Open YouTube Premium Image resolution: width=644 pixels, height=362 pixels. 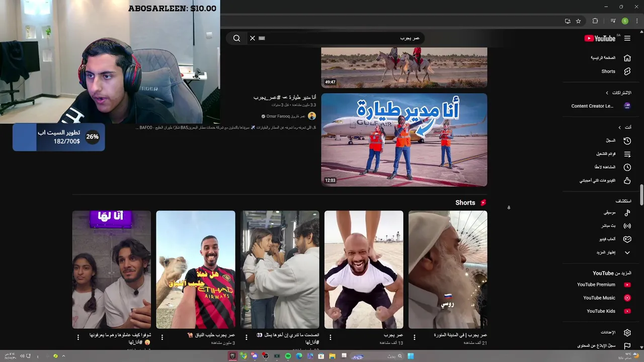(x=604, y=285)
